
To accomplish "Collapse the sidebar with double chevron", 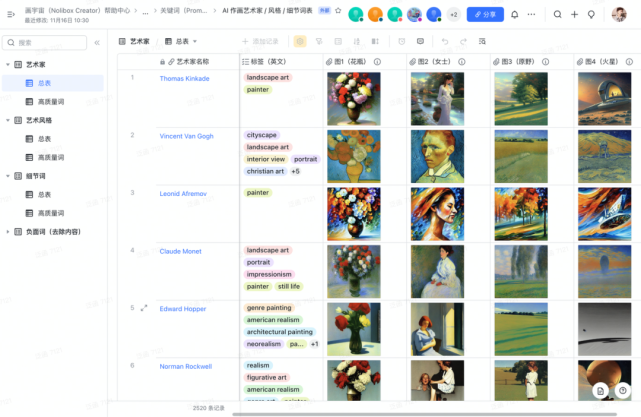I will [x=97, y=43].
